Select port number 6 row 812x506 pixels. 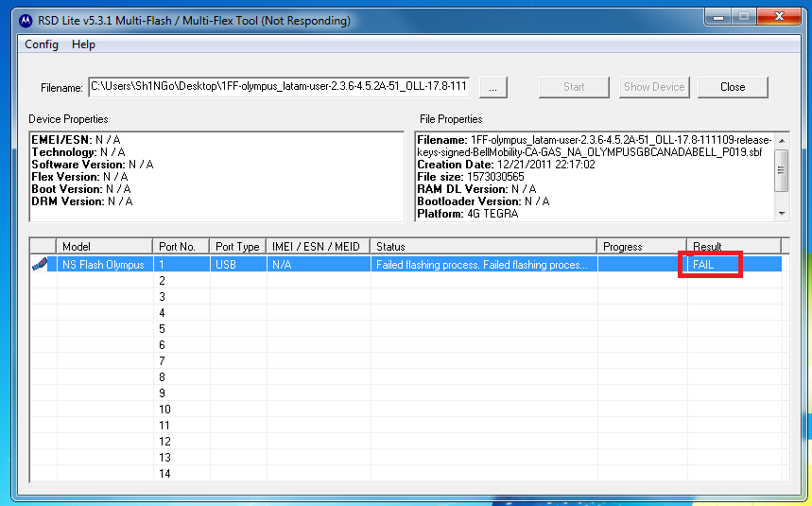[x=409, y=344]
